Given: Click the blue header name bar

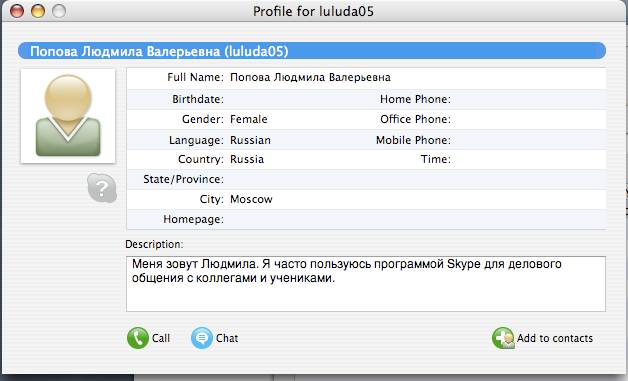Looking at the screenshot, I should click(x=312, y=51).
